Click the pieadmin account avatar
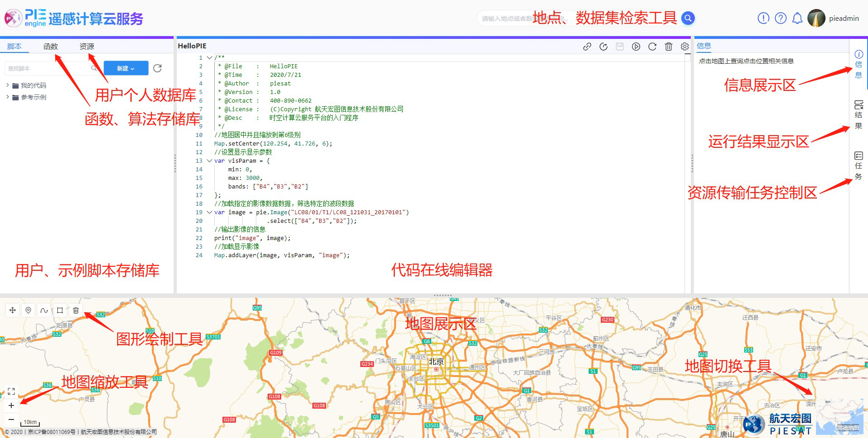 (x=816, y=18)
